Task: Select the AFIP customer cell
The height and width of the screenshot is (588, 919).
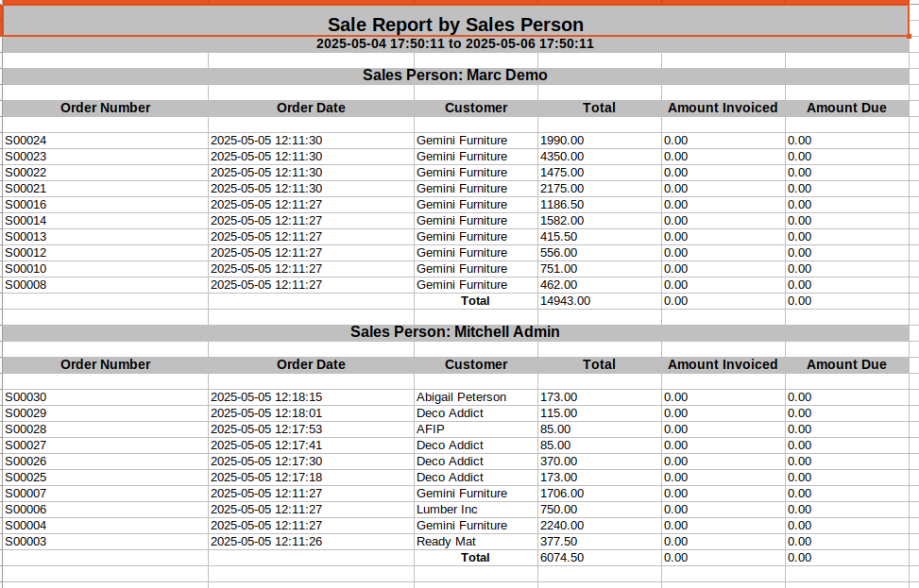Action: (476, 429)
